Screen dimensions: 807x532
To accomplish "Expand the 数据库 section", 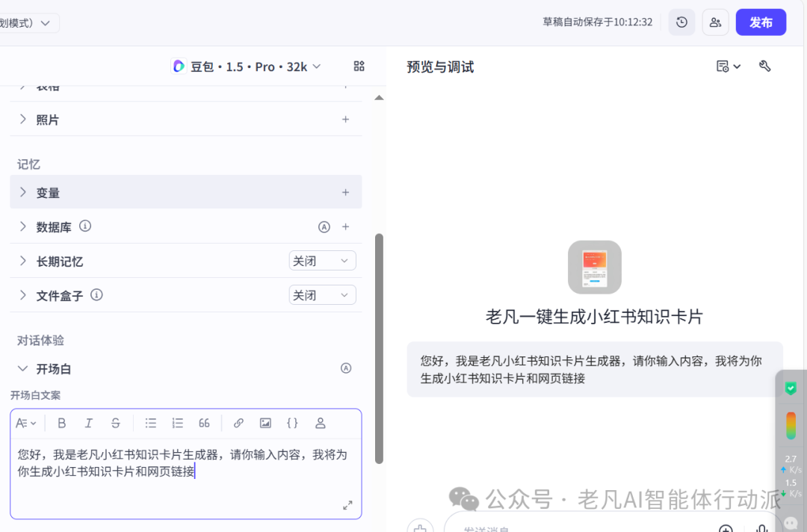I will [23, 226].
